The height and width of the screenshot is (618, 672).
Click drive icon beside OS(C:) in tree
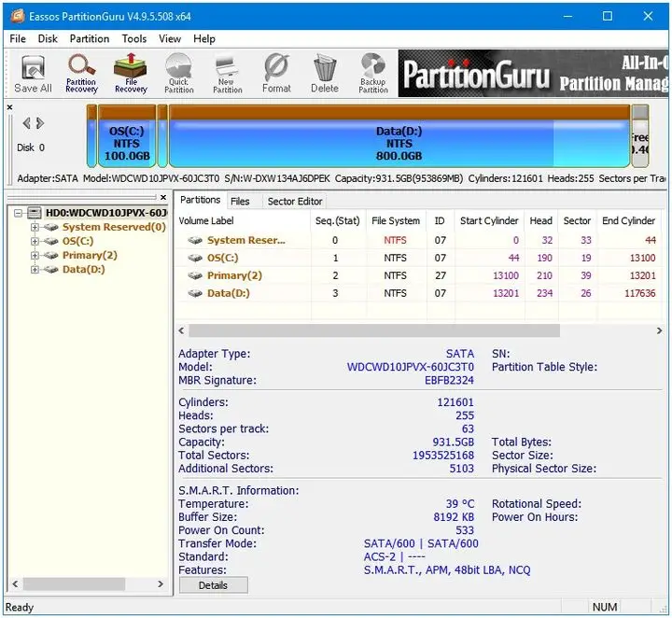click(51, 241)
